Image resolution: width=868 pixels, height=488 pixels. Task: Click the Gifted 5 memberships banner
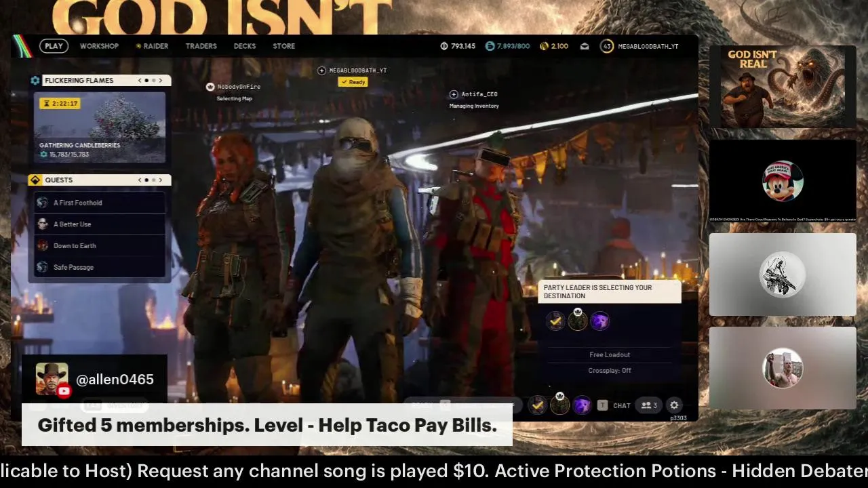(267, 426)
